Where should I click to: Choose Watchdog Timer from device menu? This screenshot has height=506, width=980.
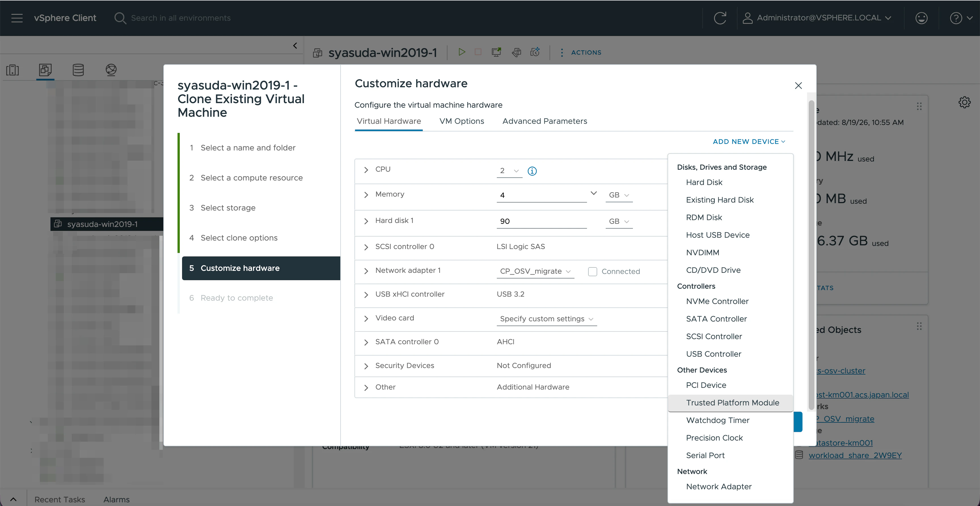[x=730, y=420]
